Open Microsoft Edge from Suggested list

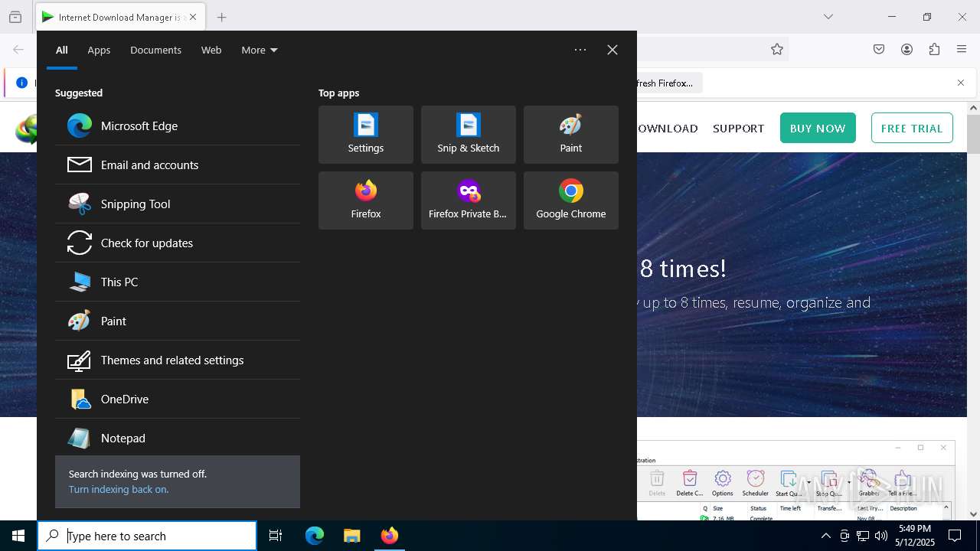click(178, 126)
